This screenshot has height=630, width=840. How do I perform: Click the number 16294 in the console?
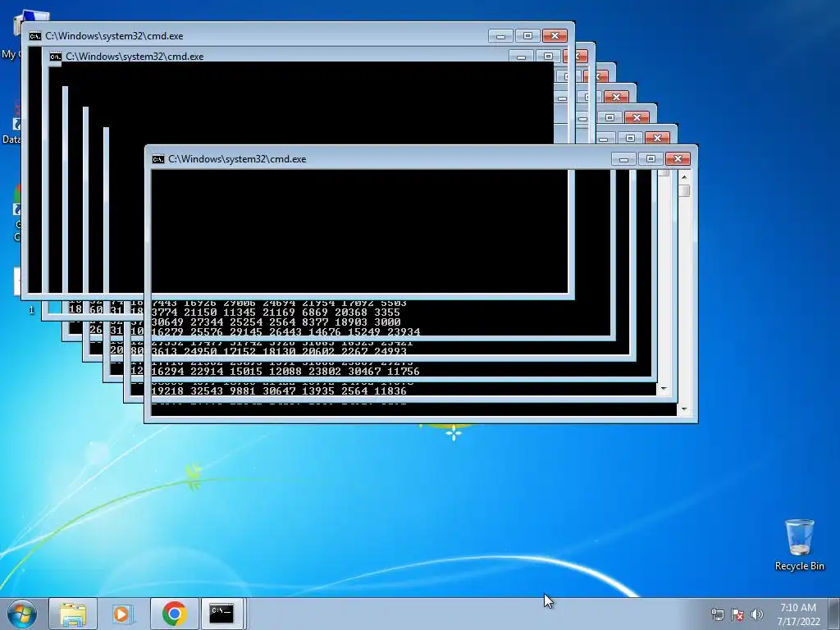click(x=167, y=372)
